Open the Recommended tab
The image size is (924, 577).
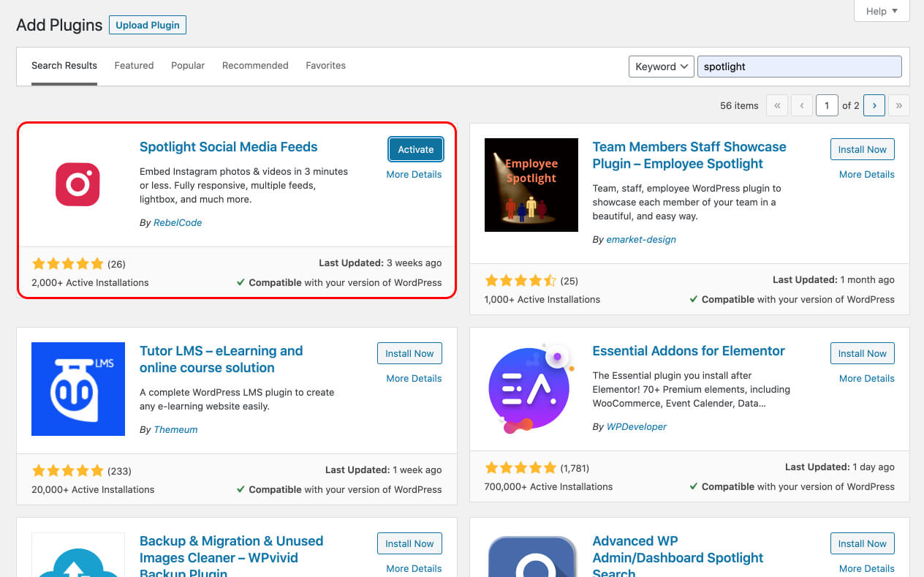[255, 66]
